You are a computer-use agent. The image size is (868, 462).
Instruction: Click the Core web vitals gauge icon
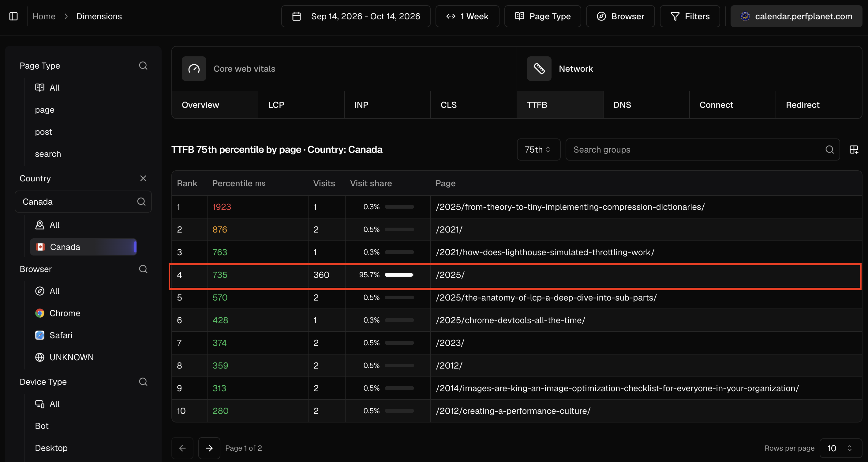194,68
